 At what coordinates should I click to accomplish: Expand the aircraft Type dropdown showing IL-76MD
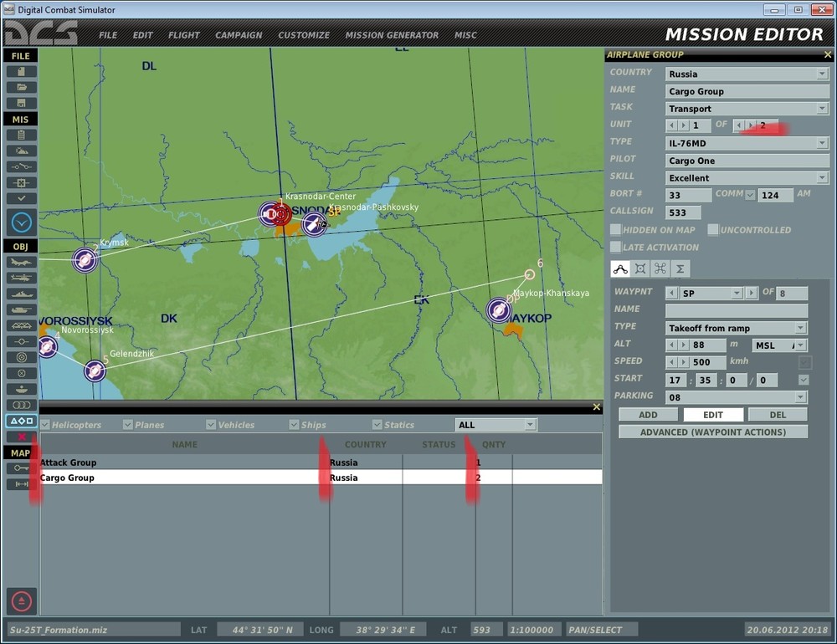pos(821,143)
